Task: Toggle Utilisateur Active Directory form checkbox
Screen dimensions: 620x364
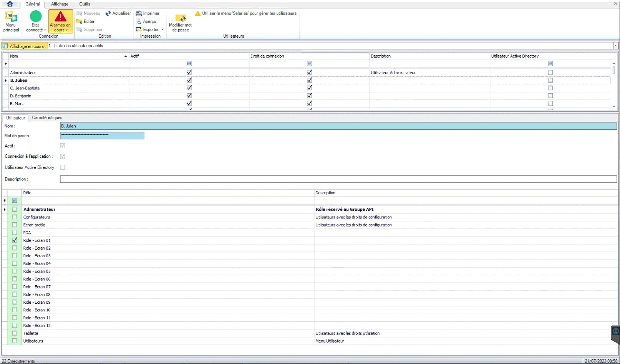Action: point(63,167)
